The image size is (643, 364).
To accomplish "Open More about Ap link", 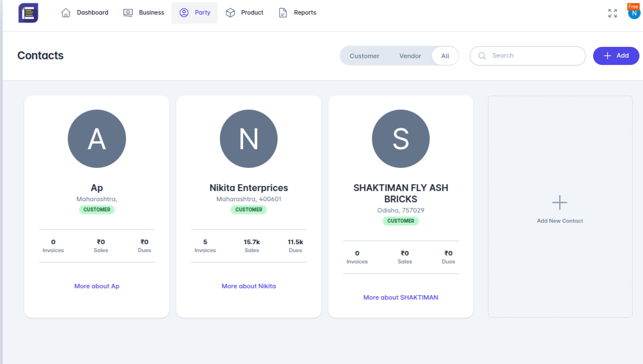I will point(97,286).
